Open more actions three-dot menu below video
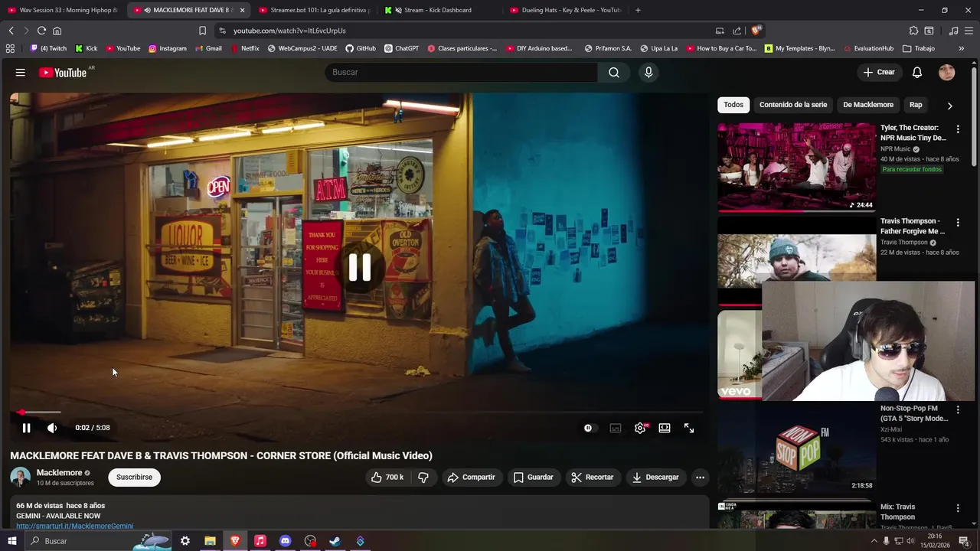Screen dimensions: 980x551 click(700, 477)
